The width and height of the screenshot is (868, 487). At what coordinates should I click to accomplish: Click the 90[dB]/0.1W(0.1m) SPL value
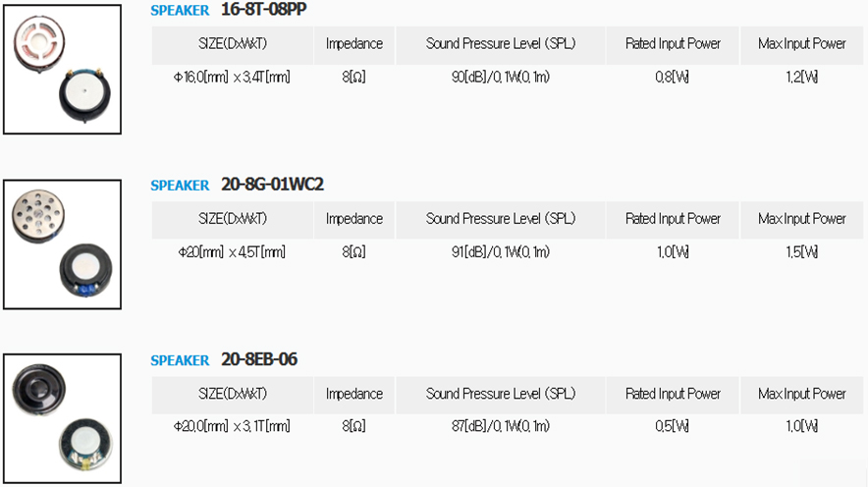coord(501,77)
